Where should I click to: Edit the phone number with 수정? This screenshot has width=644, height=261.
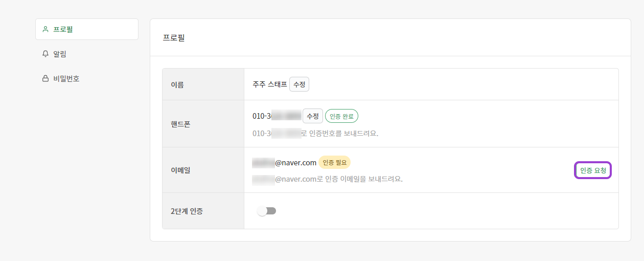(x=312, y=116)
